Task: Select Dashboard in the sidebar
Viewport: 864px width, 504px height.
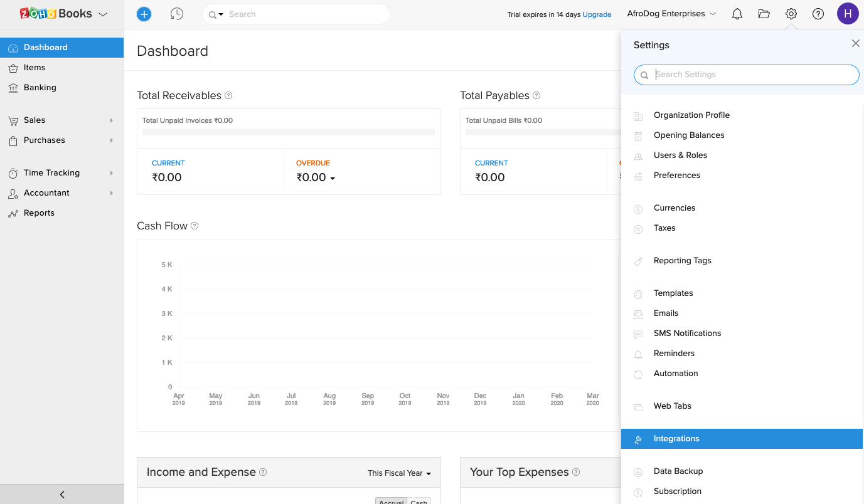Action: (61, 47)
